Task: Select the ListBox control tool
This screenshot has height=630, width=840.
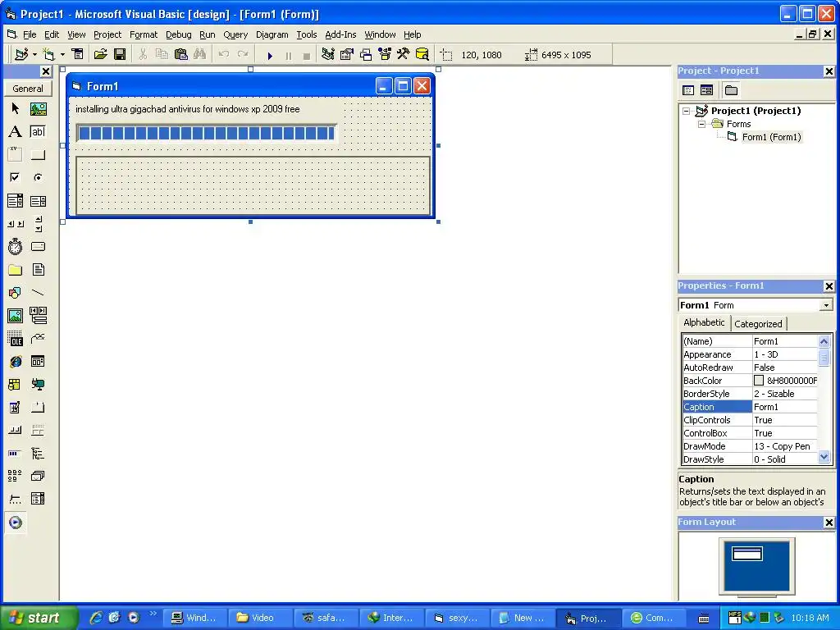Action: (x=38, y=201)
